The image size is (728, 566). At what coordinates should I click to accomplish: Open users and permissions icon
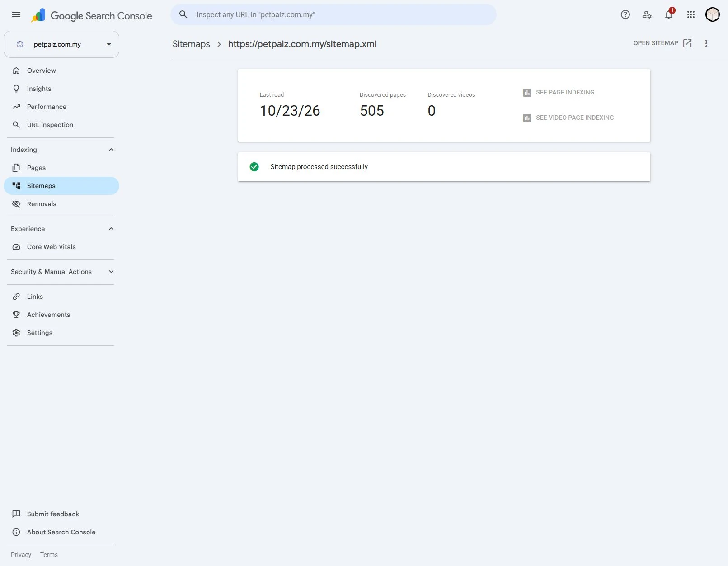click(647, 14)
